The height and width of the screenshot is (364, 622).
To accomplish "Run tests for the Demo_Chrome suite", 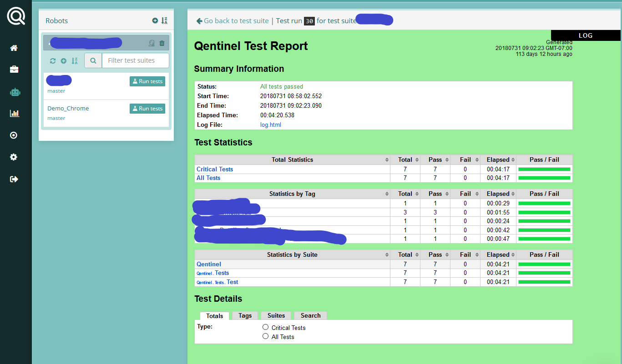I will [147, 109].
